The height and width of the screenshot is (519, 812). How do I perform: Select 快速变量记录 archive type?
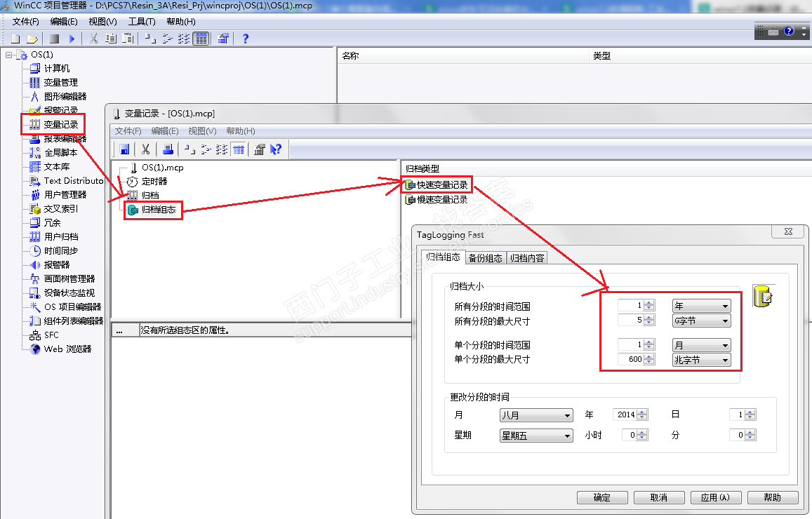pos(441,184)
